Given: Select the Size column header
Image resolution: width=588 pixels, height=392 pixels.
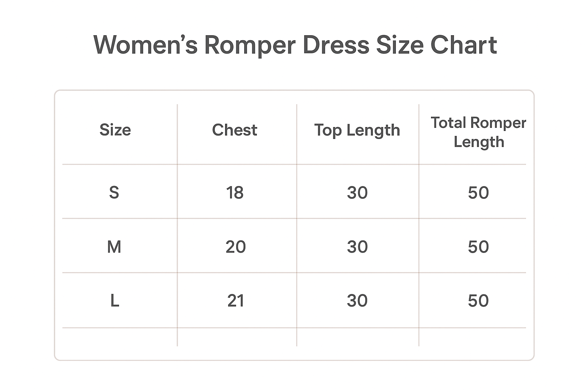Looking at the screenshot, I should (x=115, y=130).
